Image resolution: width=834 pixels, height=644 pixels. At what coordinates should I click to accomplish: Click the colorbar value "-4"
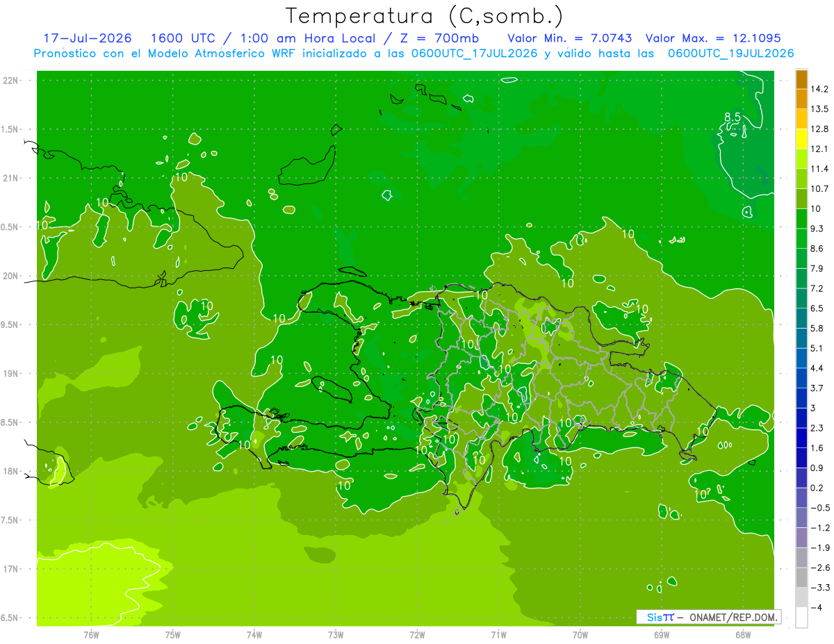pyautogui.click(x=817, y=607)
